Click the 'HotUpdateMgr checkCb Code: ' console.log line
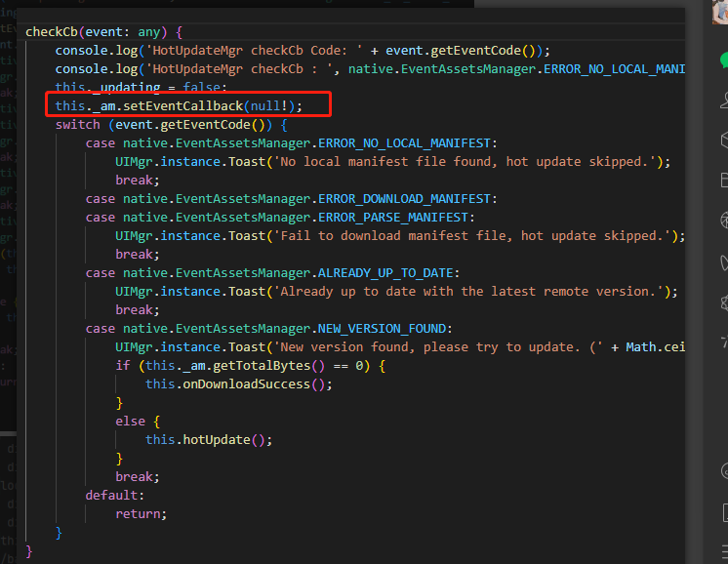The height and width of the screenshot is (564, 728). click(x=303, y=51)
